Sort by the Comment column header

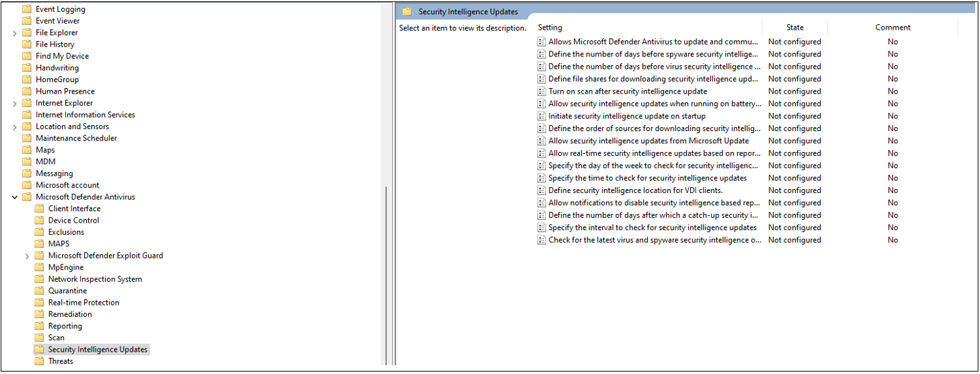(x=893, y=28)
